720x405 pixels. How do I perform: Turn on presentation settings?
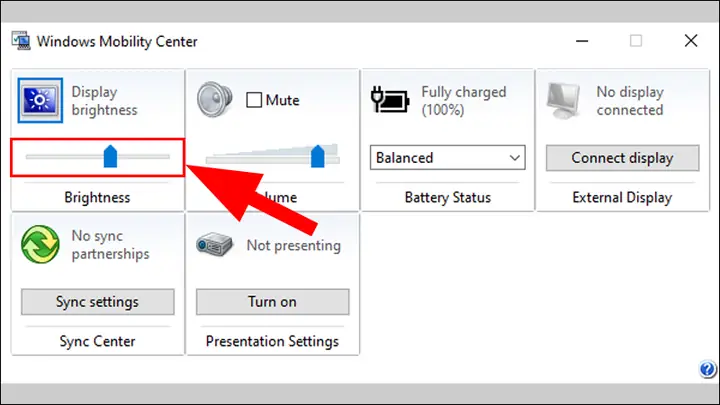(273, 302)
